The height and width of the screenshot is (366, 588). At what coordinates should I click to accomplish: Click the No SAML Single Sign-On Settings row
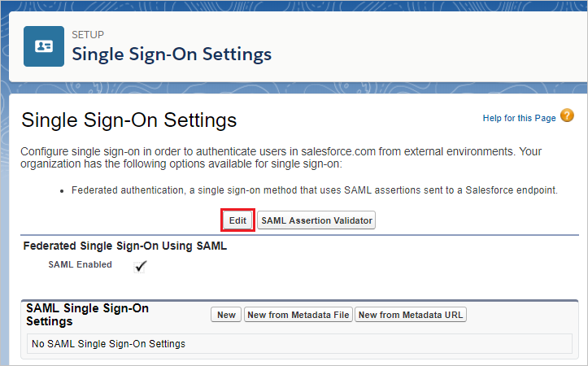299,343
